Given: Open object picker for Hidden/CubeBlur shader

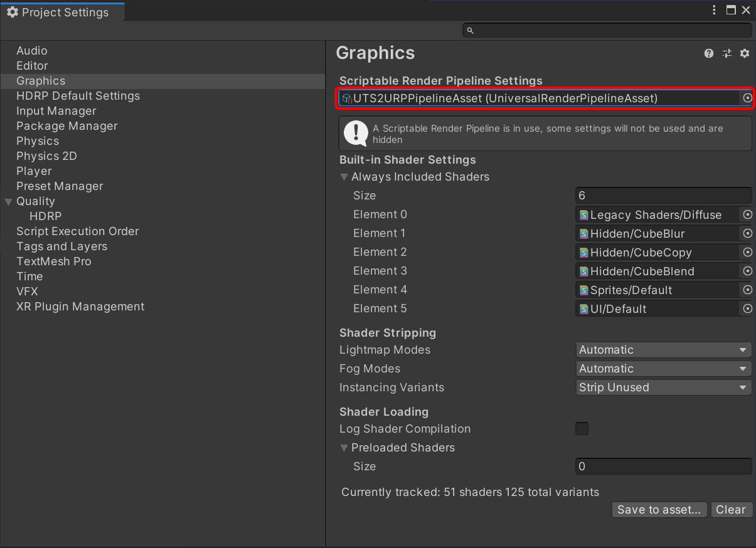Looking at the screenshot, I should (747, 234).
